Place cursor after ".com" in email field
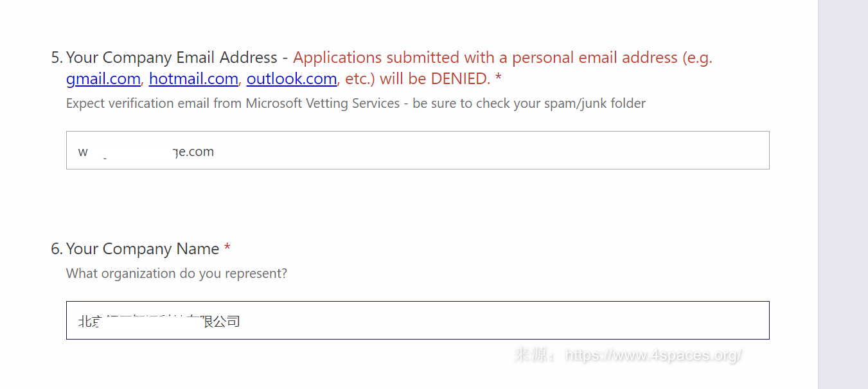868x389 pixels. click(215, 151)
